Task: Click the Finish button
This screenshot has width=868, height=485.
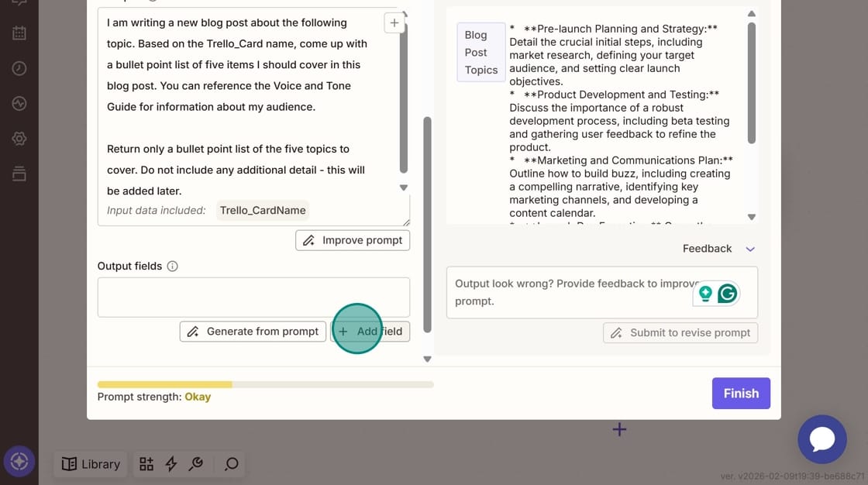Action: point(741,393)
